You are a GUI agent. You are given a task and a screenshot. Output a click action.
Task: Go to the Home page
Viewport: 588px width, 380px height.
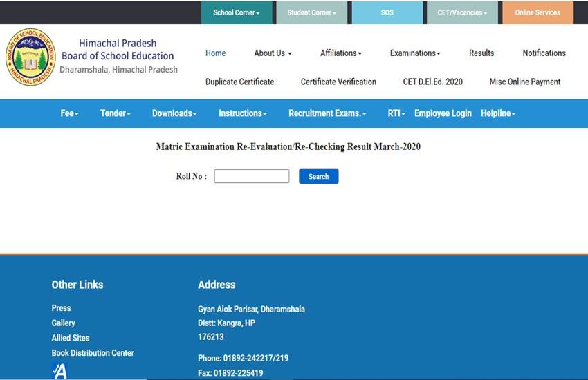(216, 53)
